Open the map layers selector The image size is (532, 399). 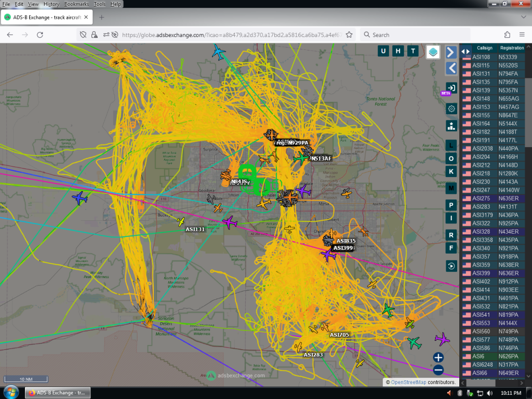coord(433,52)
